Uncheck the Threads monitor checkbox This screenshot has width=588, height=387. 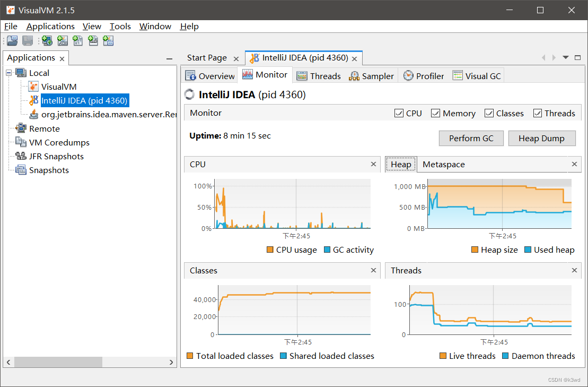click(x=538, y=113)
